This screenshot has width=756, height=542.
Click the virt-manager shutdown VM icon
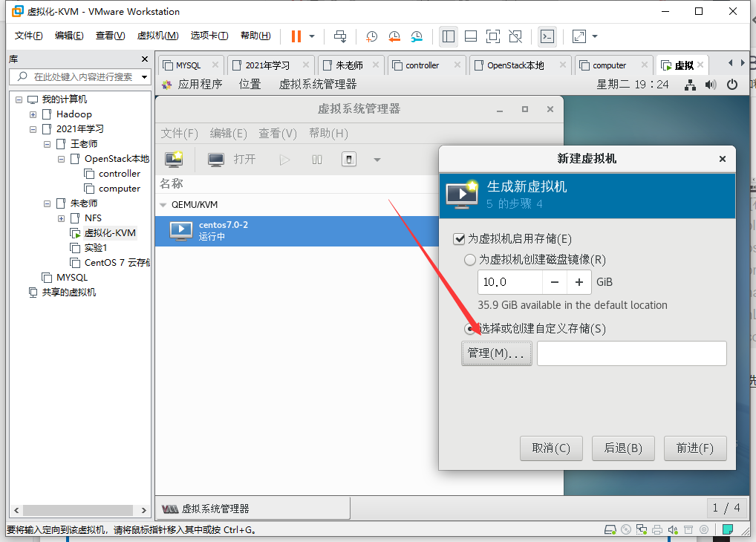[349, 159]
